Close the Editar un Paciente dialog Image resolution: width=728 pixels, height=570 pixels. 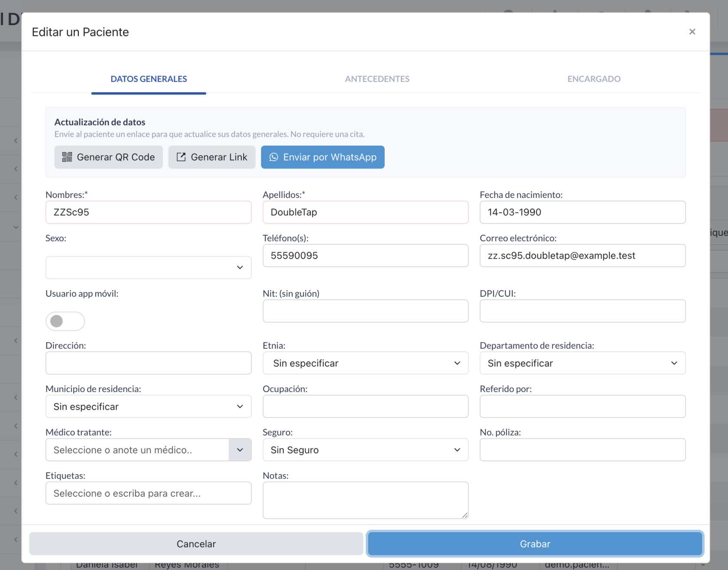pyautogui.click(x=692, y=32)
